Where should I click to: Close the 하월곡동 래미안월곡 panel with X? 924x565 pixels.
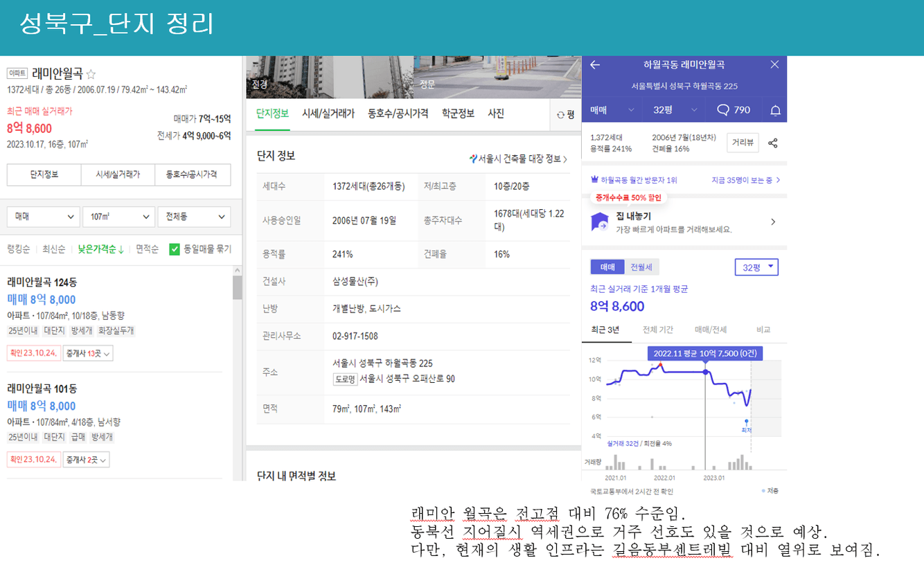pyautogui.click(x=774, y=64)
